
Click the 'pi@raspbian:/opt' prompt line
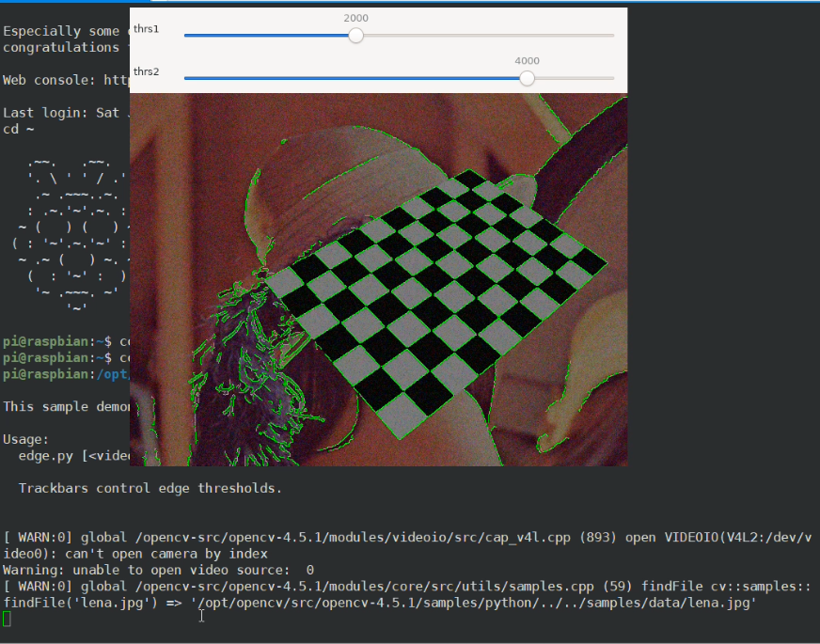tap(66, 374)
